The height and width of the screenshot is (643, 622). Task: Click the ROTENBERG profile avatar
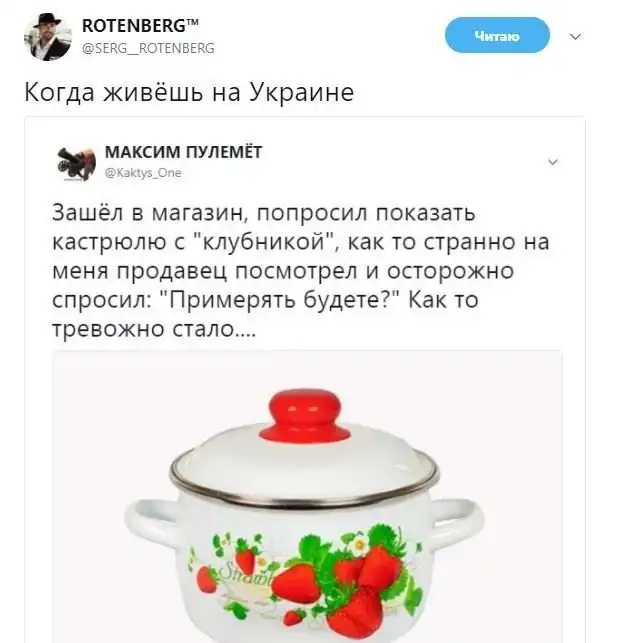pyautogui.click(x=48, y=37)
